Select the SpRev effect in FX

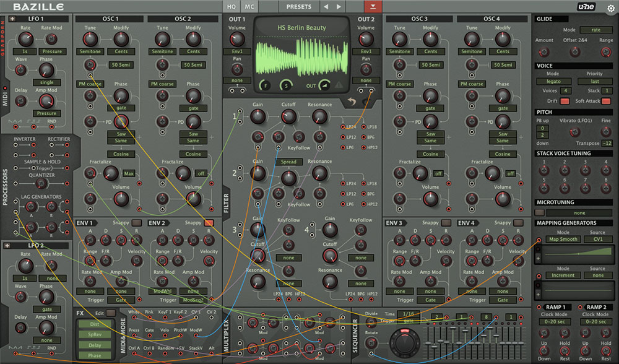click(x=94, y=334)
